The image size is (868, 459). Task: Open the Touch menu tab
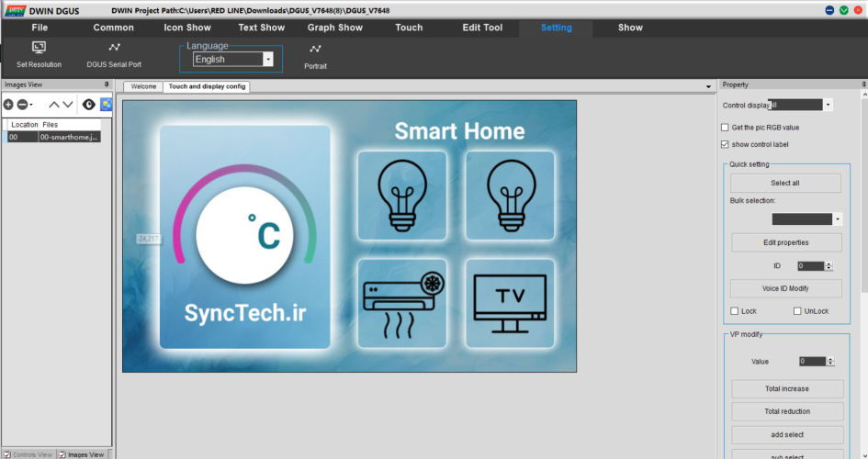click(409, 28)
